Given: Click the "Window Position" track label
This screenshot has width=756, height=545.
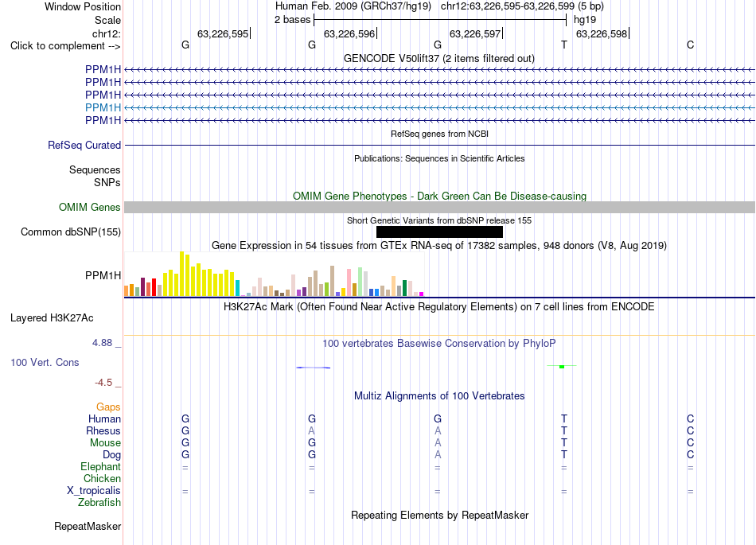Looking at the screenshot, I should click(83, 6).
